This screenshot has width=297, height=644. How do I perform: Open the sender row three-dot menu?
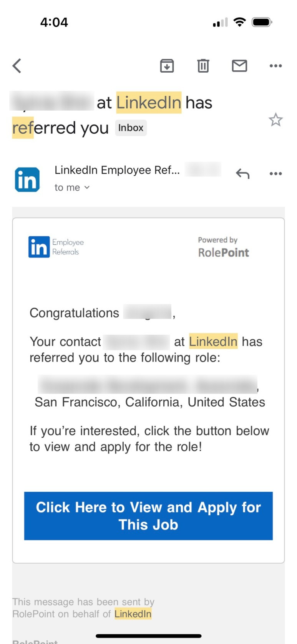pos(275,174)
